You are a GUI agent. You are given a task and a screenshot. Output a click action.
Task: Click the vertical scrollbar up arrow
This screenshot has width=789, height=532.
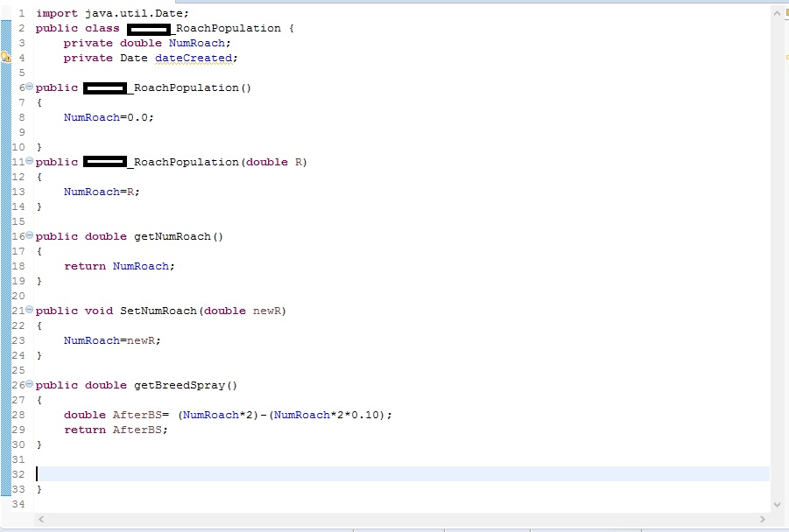777,13
